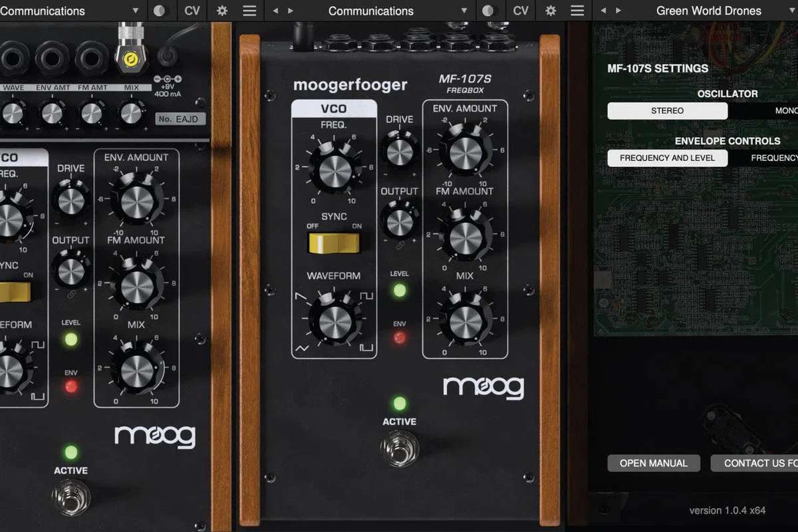The image size is (798, 532).
Task: Click the OPEN MANUAL button
Action: (x=654, y=464)
